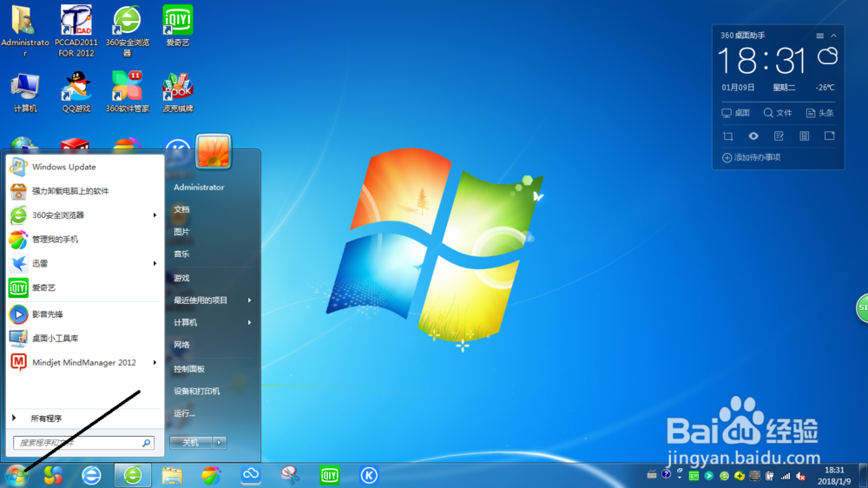Viewport: 868px width, 488px height.
Task: Open Windows Update from Start menu
Action: pos(85,167)
